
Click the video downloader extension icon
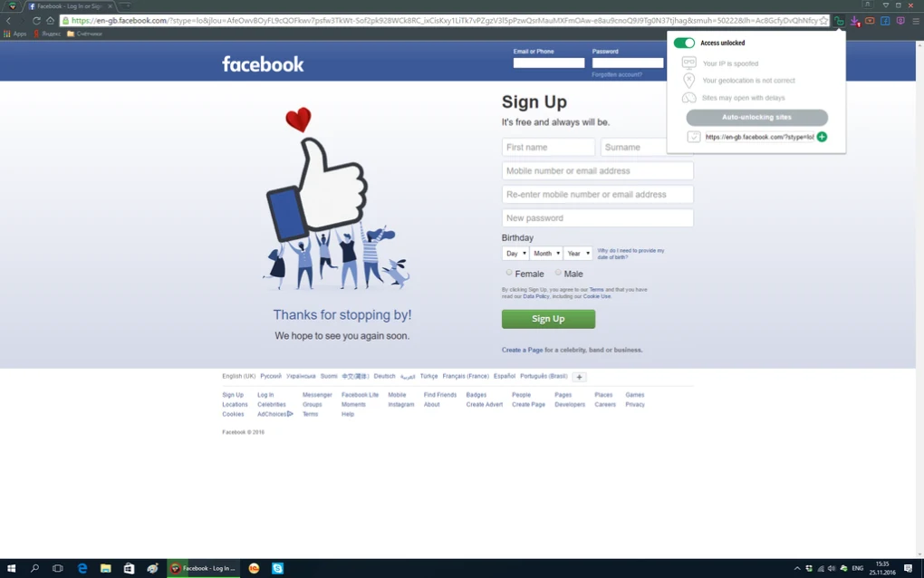coord(854,20)
